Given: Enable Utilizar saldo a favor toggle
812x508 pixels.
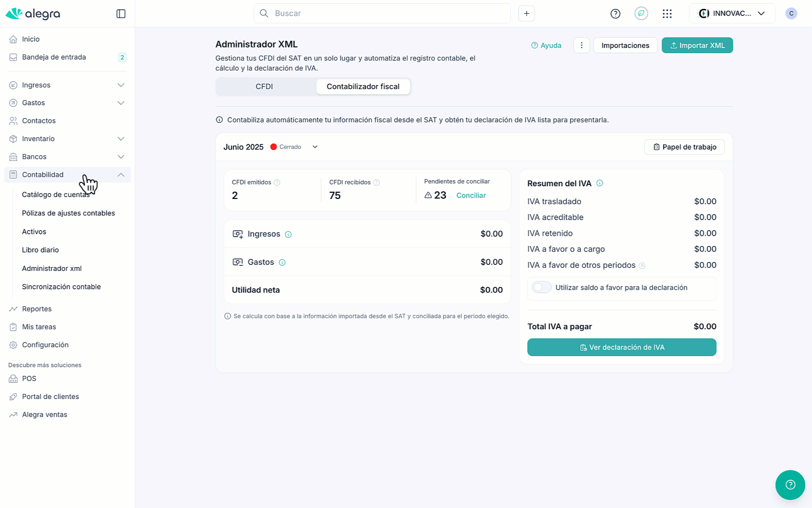Looking at the screenshot, I should pos(541,287).
